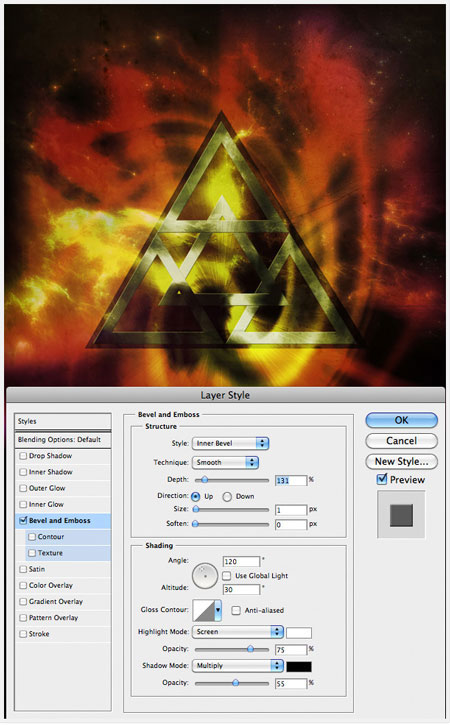This screenshot has height=725, width=450.
Task: Click OK to apply layer style
Action: (x=401, y=420)
